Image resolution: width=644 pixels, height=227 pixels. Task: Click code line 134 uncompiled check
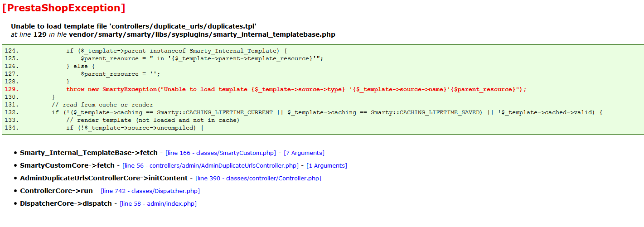[x=135, y=128]
